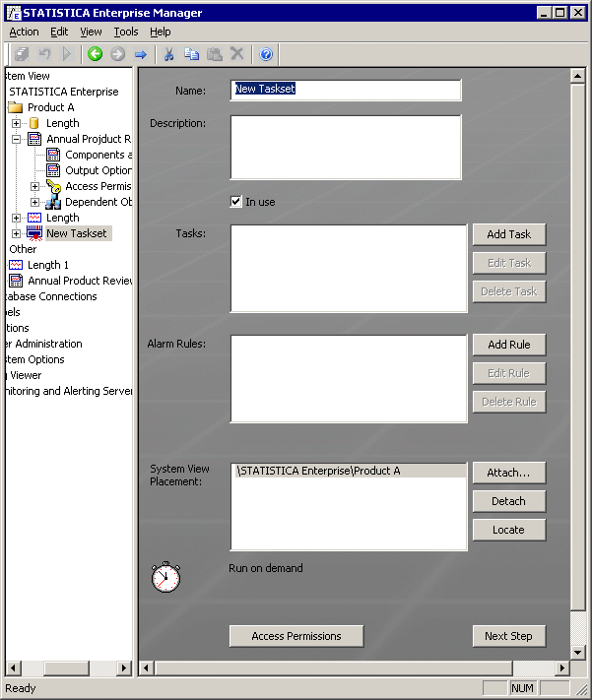Screen dimensions: 592x700
Task: Select \STATISTICA Enterprise\Product A placement entry
Action: [x=351, y=471]
